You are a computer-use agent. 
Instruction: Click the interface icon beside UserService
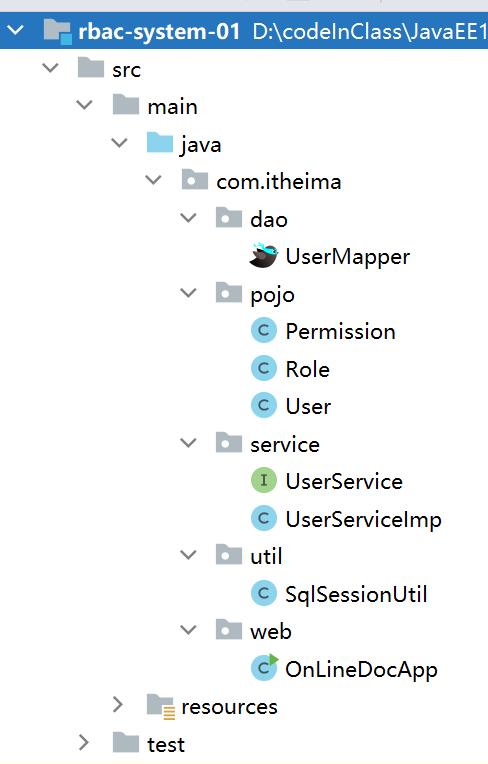(264, 480)
